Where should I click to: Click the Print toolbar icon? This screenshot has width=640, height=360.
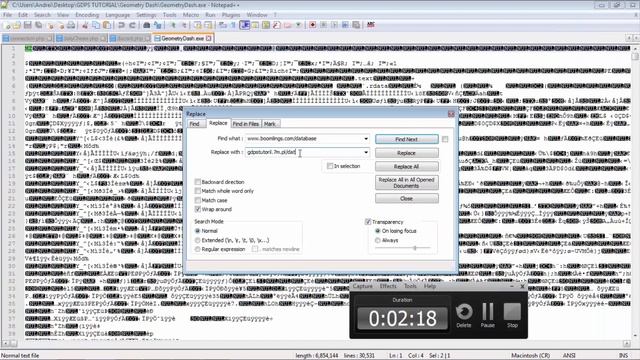(x=71, y=25)
